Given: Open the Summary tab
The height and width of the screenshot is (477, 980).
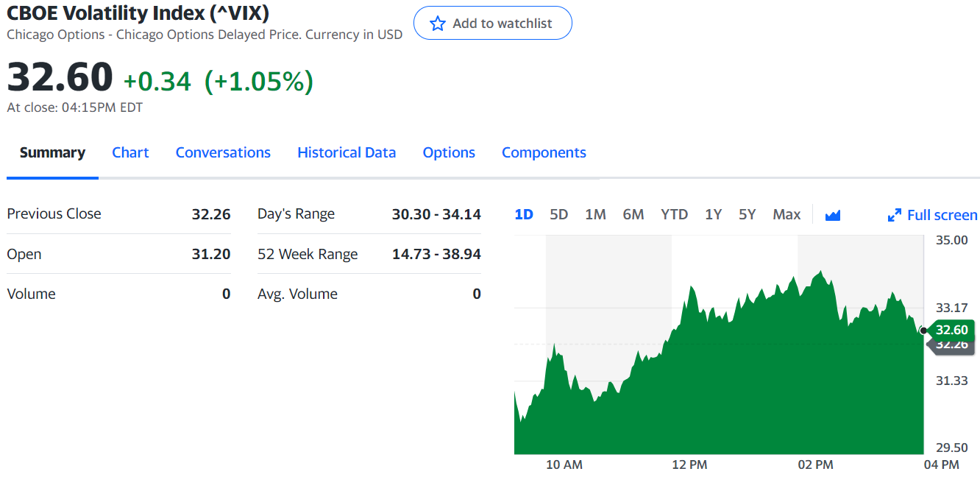Looking at the screenshot, I should (52, 152).
